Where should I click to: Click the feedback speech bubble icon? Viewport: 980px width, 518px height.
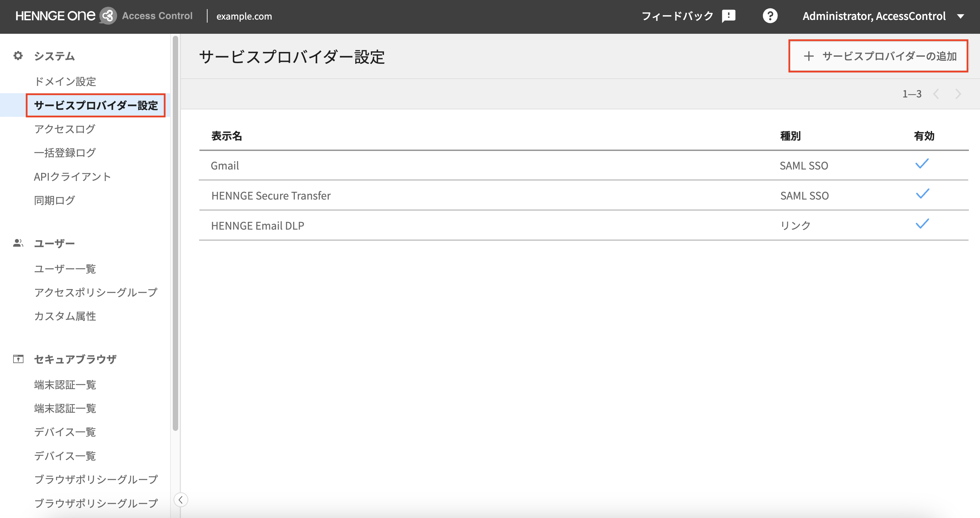pos(729,16)
